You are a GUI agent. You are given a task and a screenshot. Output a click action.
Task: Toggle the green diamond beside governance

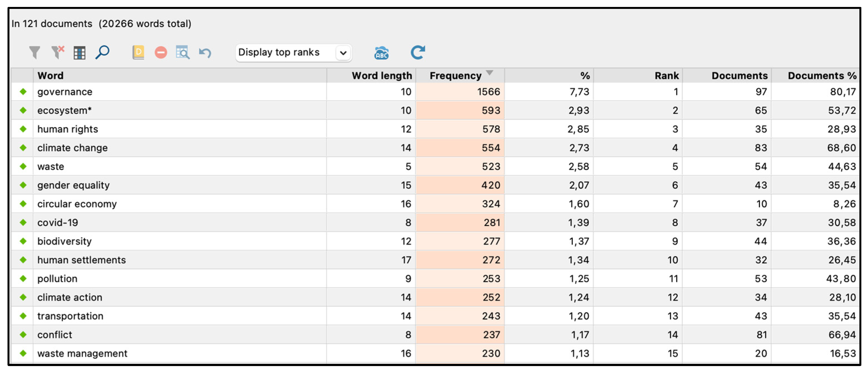pos(23,91)
